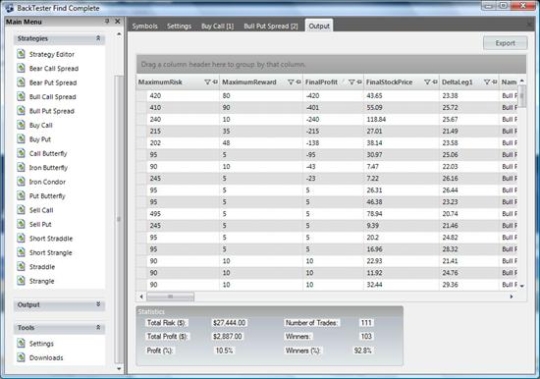Click the Downloads icon
Screen dimensions: 540x379
21,357
